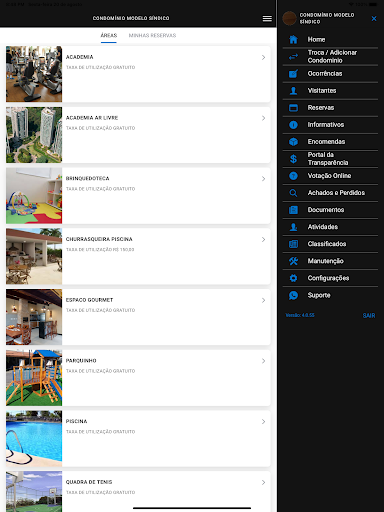This screenshot has width=384, height=512.
Task: Switch to the Áreas tab
Action: (x=109, y=35)
